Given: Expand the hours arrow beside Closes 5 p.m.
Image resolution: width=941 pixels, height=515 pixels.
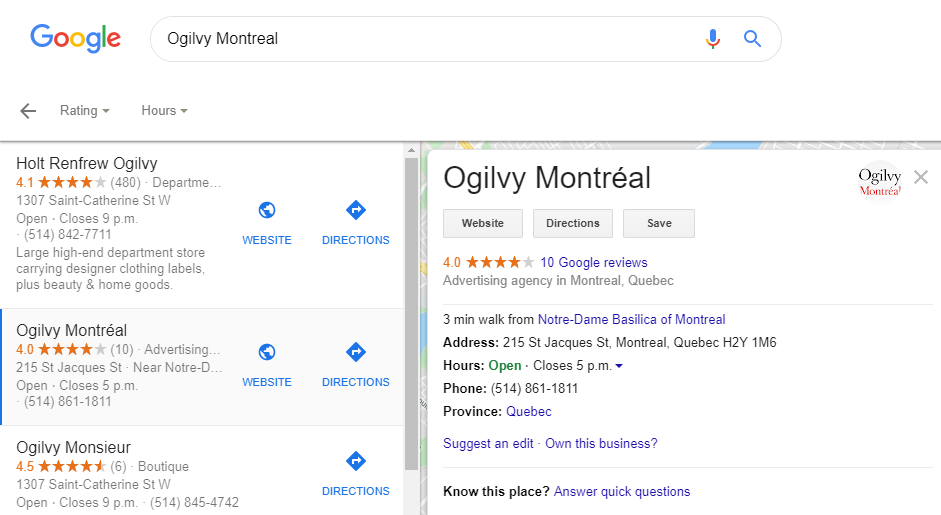Looking at the screenshot, I should click(619, 366).
